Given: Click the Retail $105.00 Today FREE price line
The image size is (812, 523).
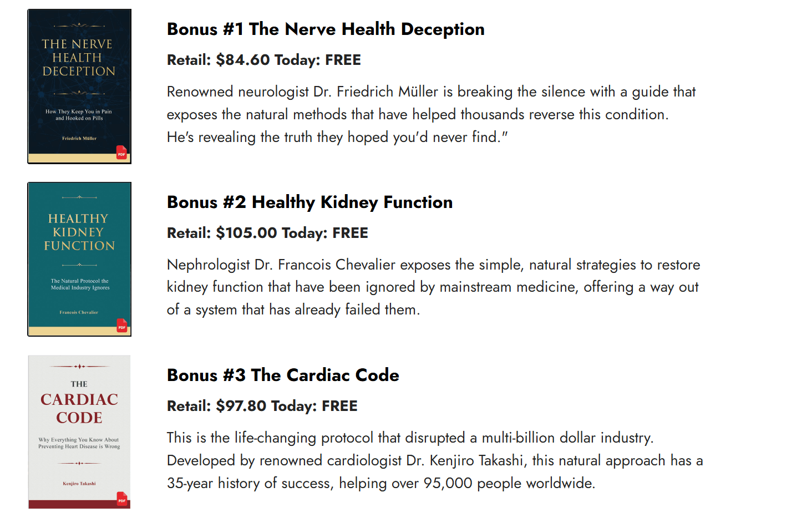Looking at the screenshot, I should pos(267,233).
